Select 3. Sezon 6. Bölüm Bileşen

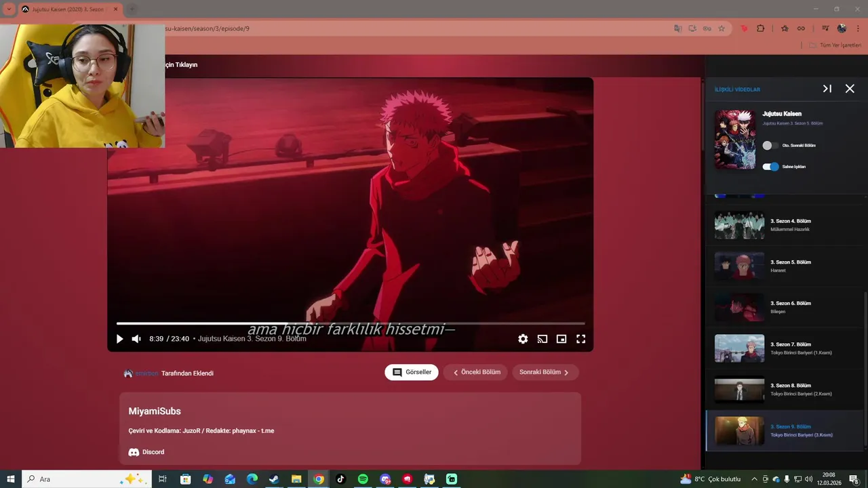[785, 307]
